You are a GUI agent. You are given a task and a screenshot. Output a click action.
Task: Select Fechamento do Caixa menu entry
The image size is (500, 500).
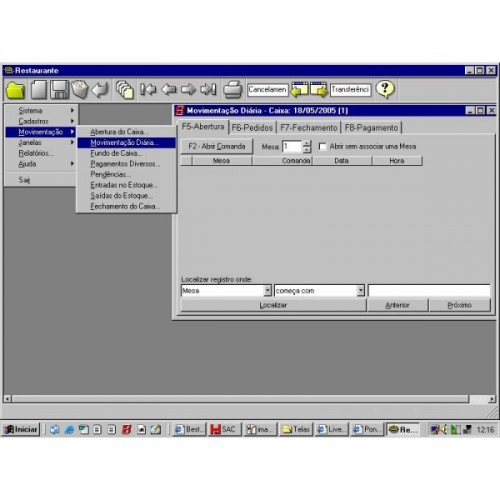tap(126, 206)
